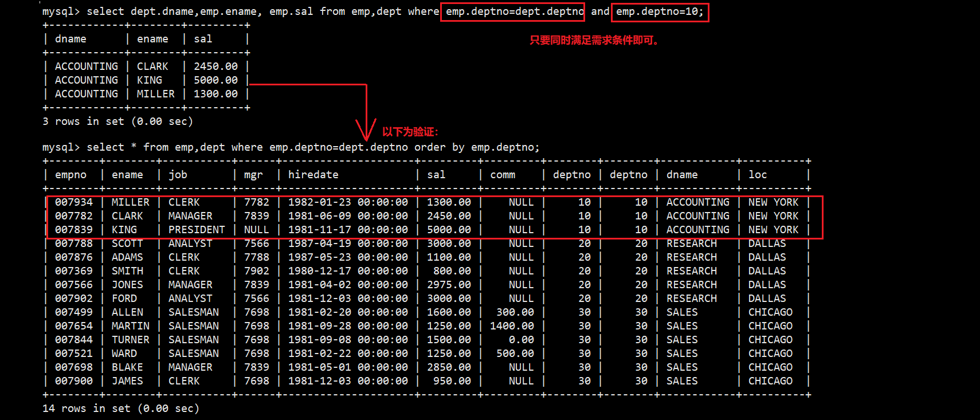Click salary 2850.00 in BLAKE's row
The height and width of the screenshot is (420, 980).
(449, 367)
